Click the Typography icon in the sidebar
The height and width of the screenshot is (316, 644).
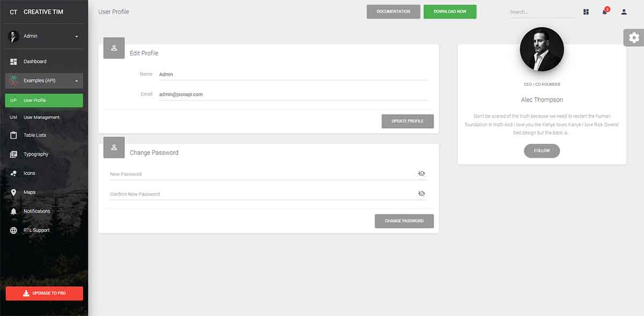point(13,154)
